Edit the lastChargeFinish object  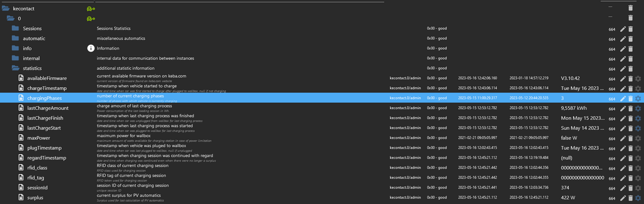623,118
